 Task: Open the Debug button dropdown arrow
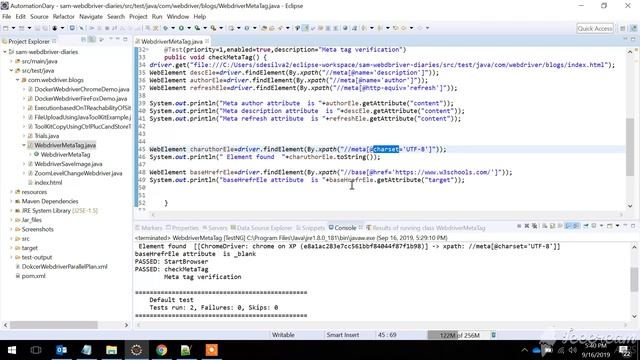click(x=173, y=28)
